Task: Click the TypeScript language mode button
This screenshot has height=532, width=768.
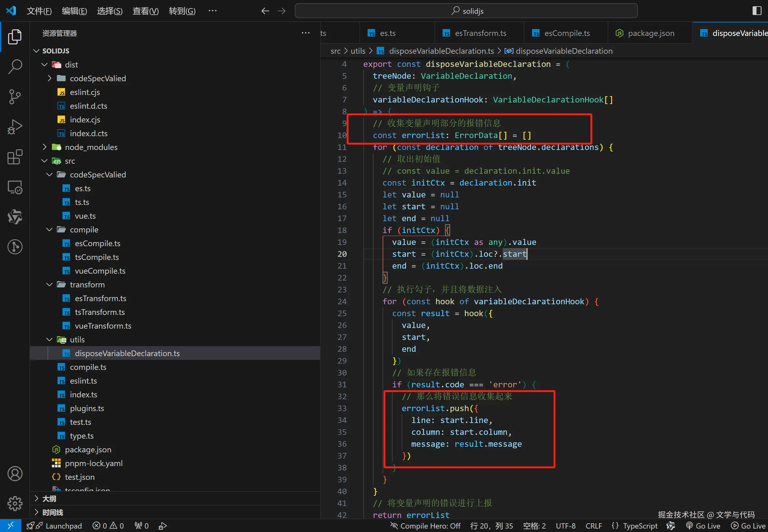Action: pyautogui.click(x=640, y=526)
